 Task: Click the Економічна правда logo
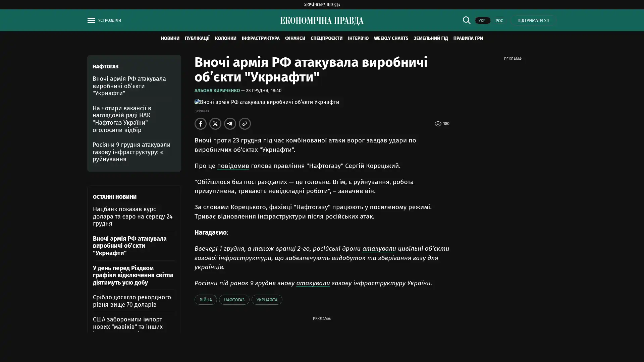(x=322, y=21)
